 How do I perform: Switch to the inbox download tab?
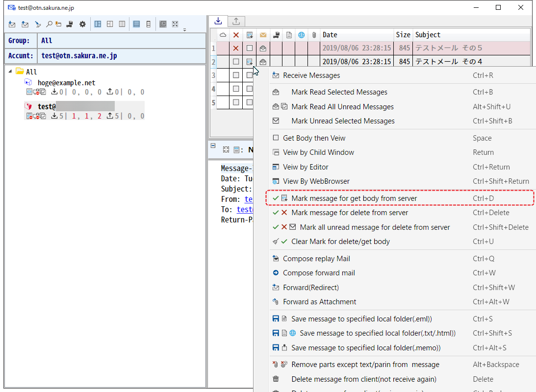tap(218, 21)
